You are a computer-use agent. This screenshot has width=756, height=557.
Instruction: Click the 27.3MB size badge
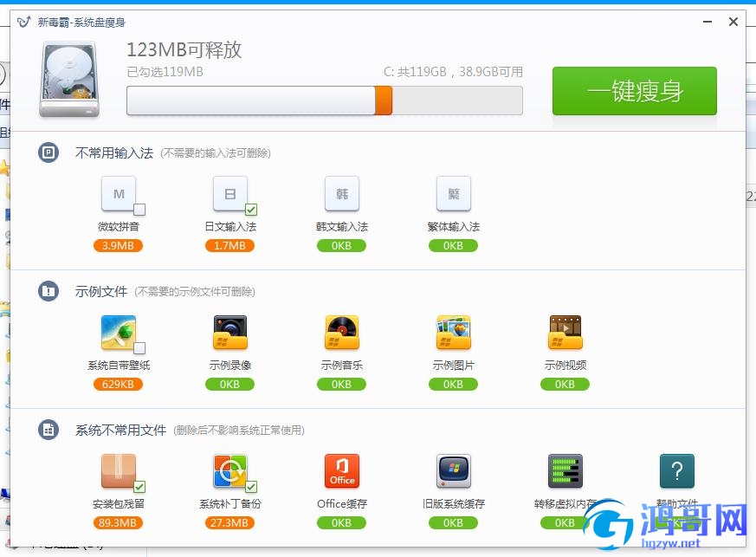click(230, 522)
